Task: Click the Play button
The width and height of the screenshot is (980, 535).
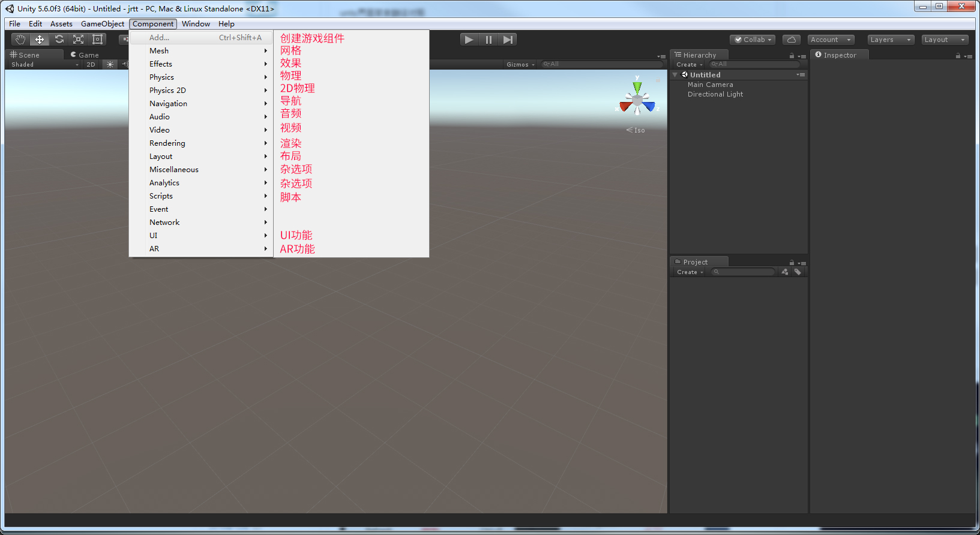Action: click(x=469, y=40)
